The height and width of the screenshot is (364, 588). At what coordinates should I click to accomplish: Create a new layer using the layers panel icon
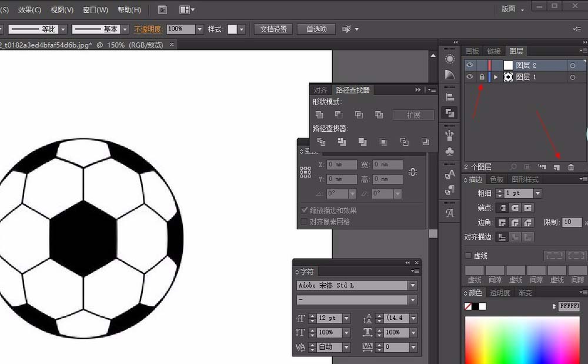(557, 168)
